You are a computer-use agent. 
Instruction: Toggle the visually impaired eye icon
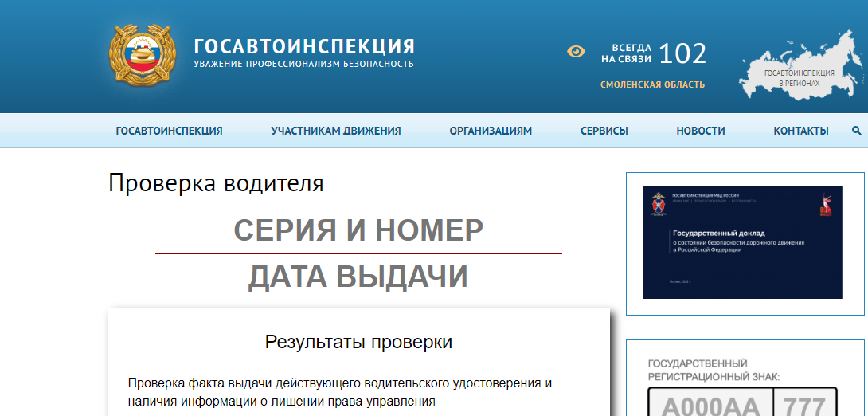click(576, 52)
